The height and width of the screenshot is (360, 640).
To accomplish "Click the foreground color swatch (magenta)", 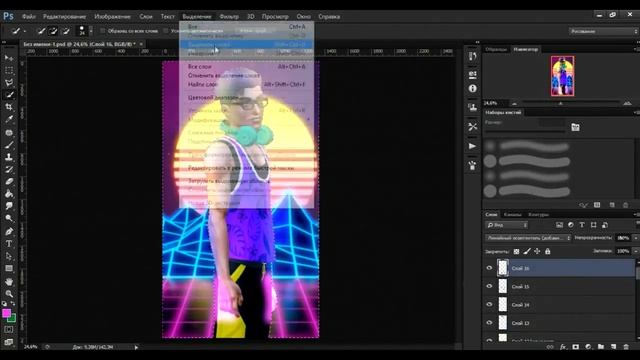I will (6, 313).
